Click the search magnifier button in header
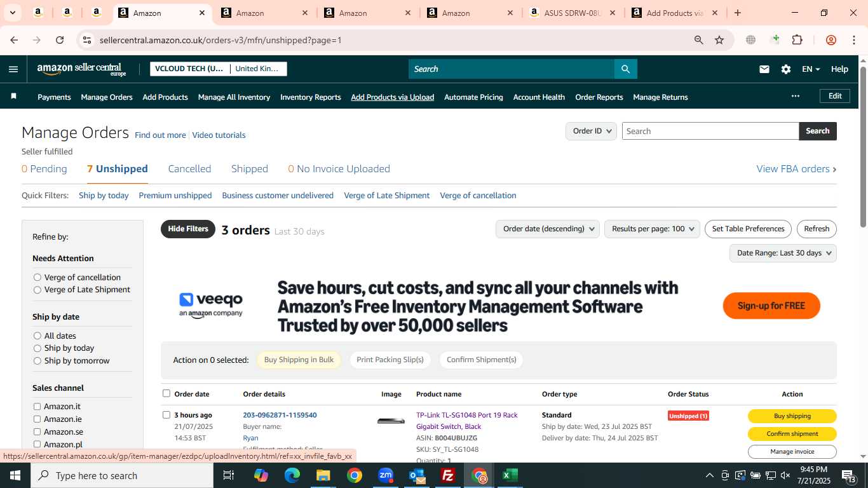The width and height of the screenshot is (868, 488). 625,69
